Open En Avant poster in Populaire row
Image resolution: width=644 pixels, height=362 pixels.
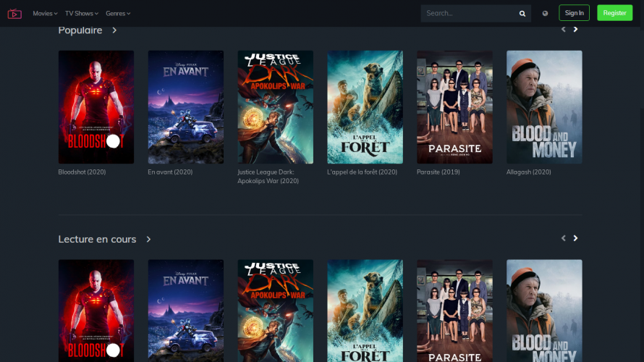tap(186, 107)
